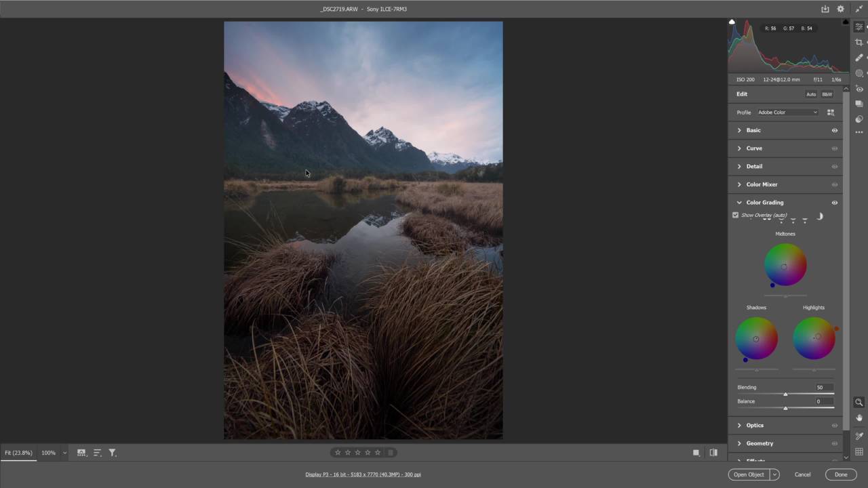Click the Highlights color wheel
Image resolution: width=868 pixels, height=488 pixels.
(x=814, y=338)
